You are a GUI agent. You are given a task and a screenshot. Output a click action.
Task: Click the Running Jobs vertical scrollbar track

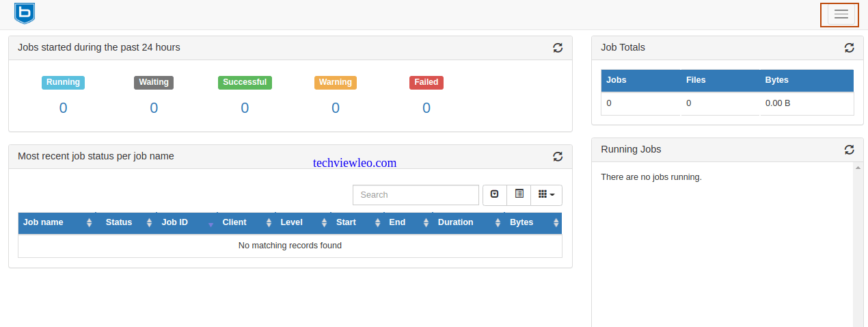pyautogui.click(x=858, y=250)
